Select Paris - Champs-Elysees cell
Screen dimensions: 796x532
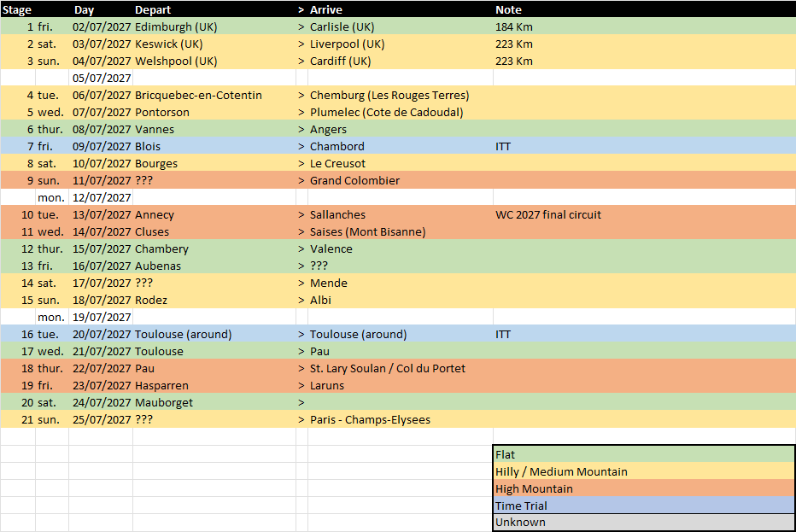(x=400, y=420)
